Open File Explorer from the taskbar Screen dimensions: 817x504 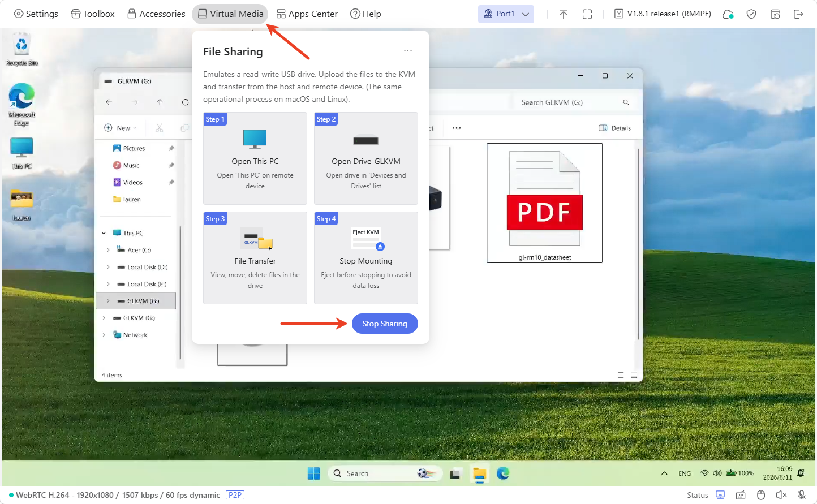pos(480,474)
